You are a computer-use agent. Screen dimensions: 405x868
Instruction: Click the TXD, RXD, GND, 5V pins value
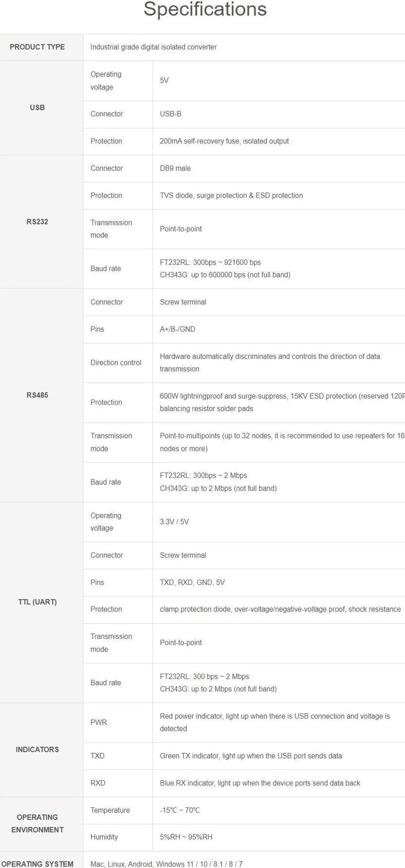pos(192,582)
